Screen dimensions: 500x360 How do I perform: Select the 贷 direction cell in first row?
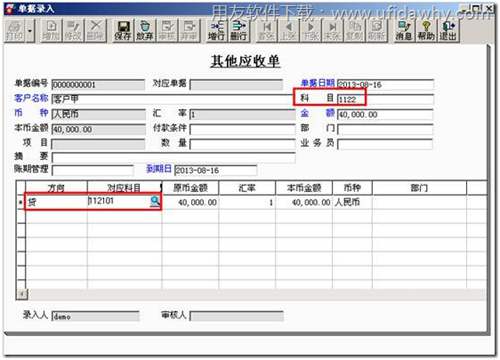(56, 202)
